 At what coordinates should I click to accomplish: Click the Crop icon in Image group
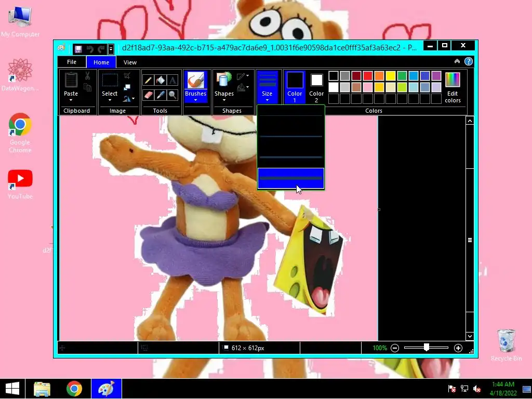[127, 76]
